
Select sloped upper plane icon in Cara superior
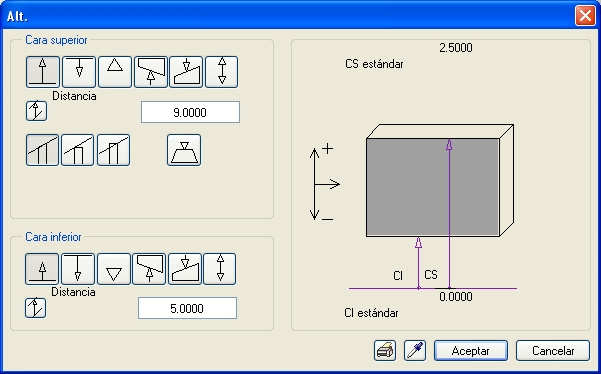coord(151,72)
